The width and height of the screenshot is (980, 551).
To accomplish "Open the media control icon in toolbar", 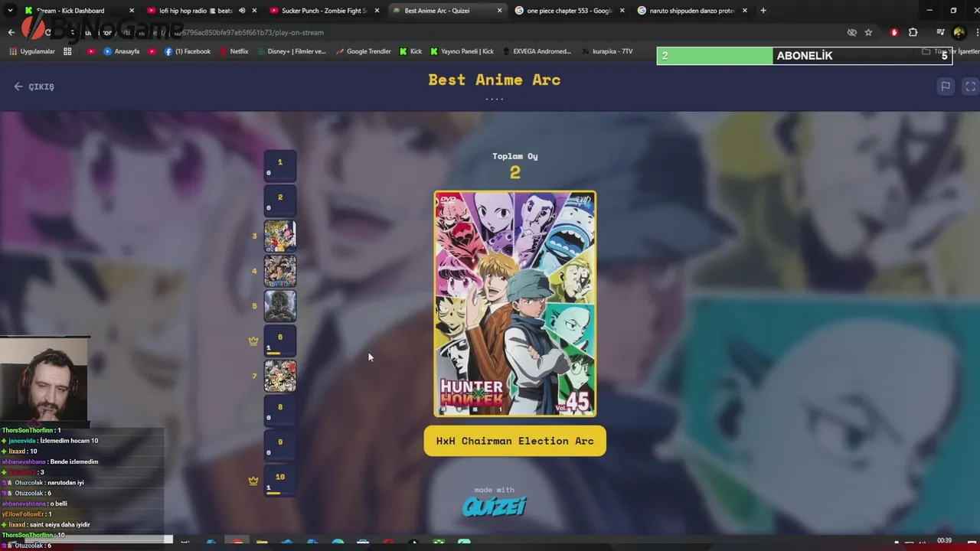I will (x=940, y=32).
